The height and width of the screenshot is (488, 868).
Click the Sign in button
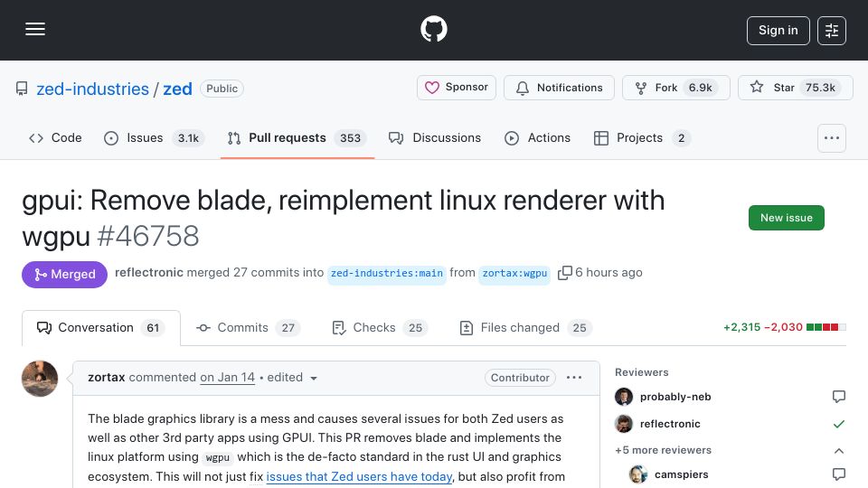[x=778, y=31]
